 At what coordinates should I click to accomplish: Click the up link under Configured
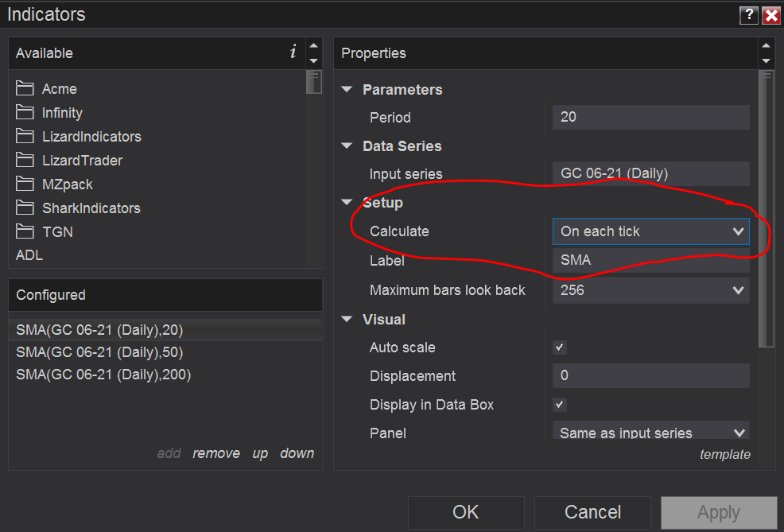[260, 453]
